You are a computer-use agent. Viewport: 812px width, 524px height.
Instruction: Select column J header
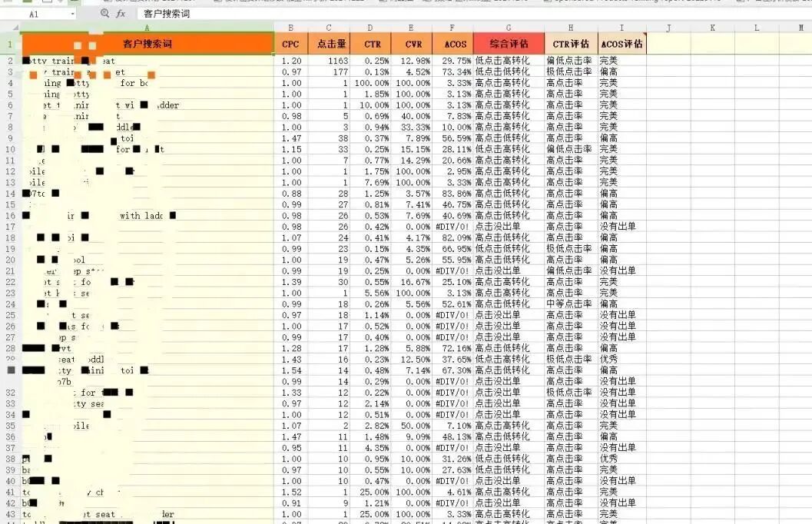coord(668,28)
